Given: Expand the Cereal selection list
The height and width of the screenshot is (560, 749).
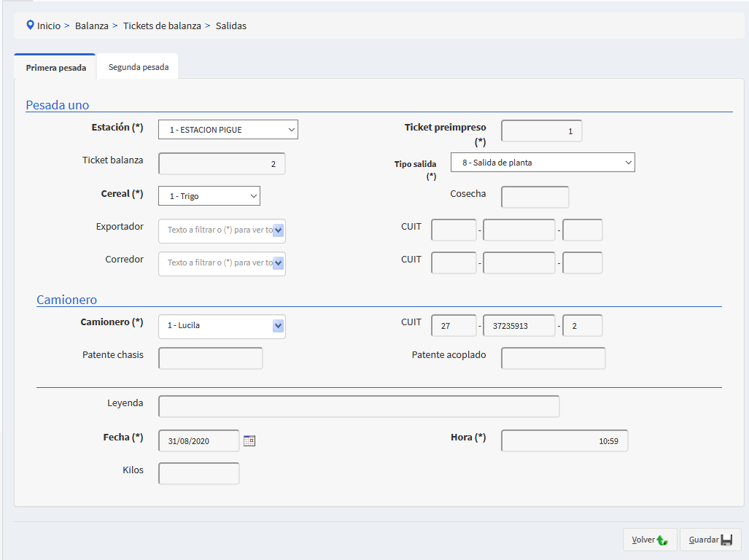Looking at the screenshot, I should click(209, 196).
